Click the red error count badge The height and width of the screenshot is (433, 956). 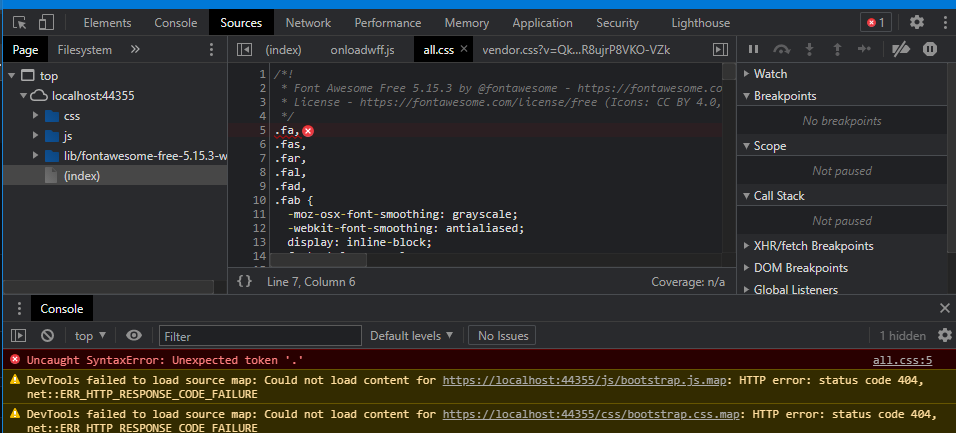tap(876, 23)
